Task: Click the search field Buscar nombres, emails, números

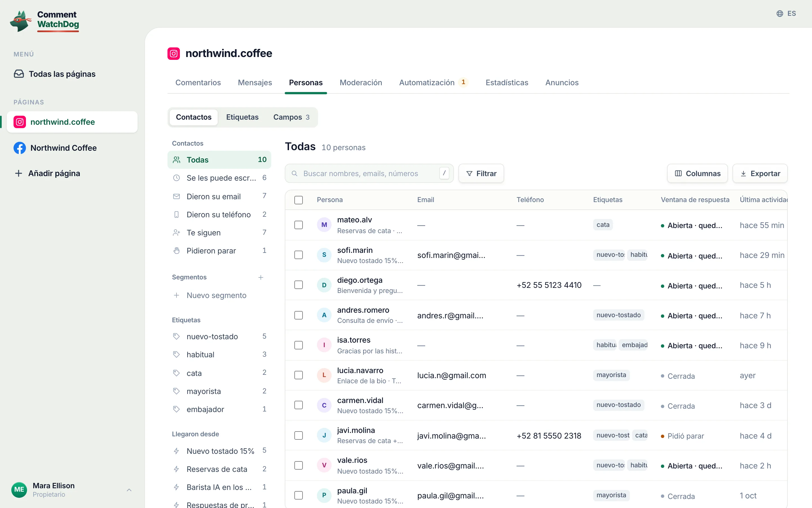Action: (x=369, y=173)
